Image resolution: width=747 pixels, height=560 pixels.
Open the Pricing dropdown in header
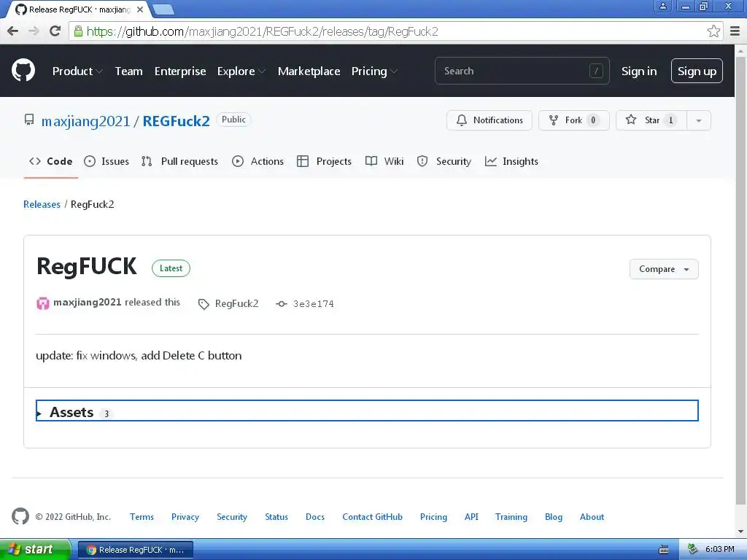374,71
